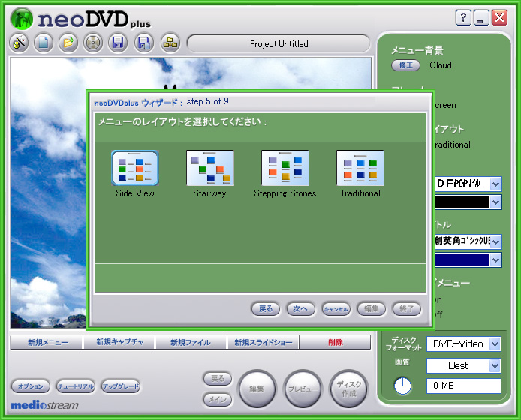The image size is (521, 420).
Task: Expand the DFPOP体 font dropdown
Action: 495,184
